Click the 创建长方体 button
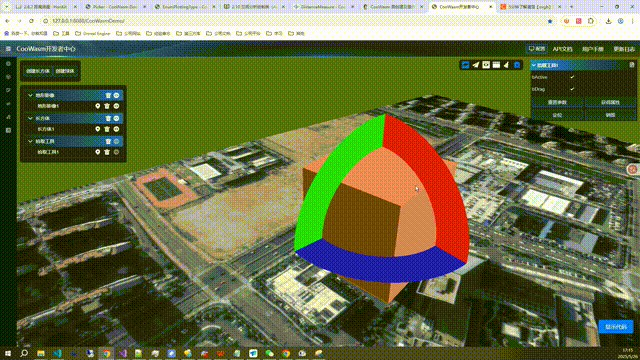640x360 pixels. click(38, 71)
